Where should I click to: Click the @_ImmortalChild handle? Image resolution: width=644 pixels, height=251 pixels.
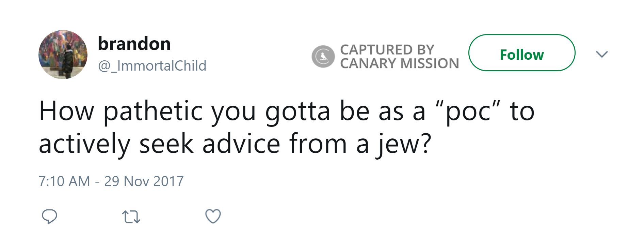(152, 65)
